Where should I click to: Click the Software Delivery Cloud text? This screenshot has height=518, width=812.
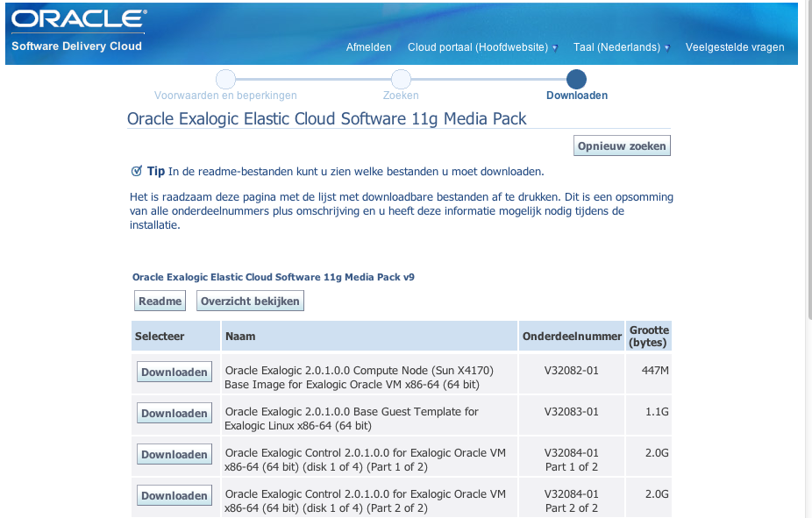tap(76, 46)
